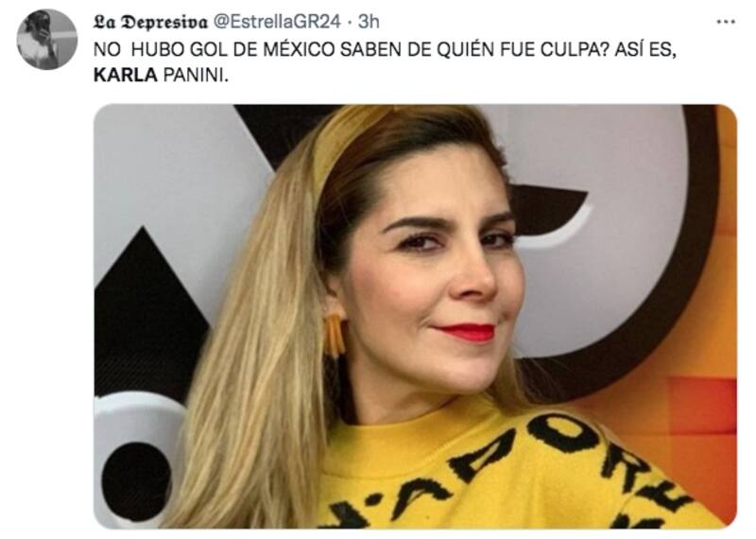Click the woman's red lips in the image
The width and height of the screenshot is (756, 539).
pos(466,331)
